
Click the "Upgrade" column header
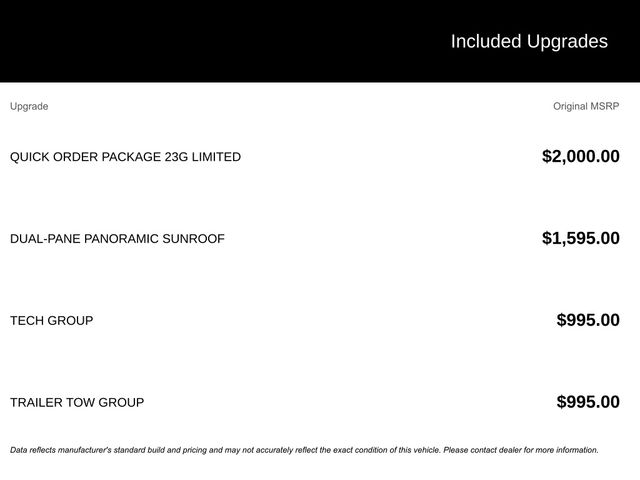[29, 106]
